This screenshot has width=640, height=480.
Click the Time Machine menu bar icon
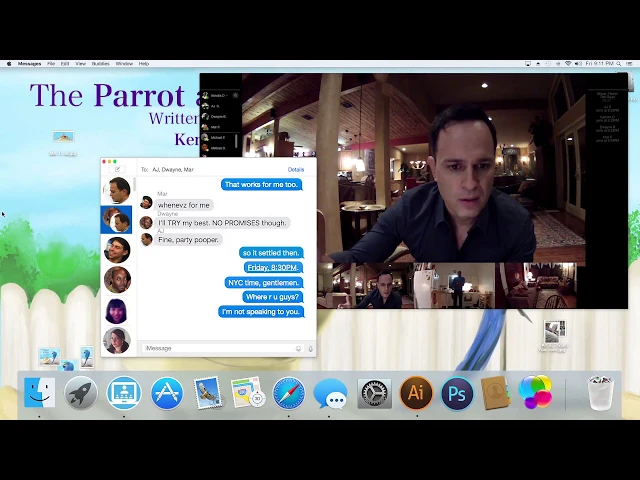[548, 64]
